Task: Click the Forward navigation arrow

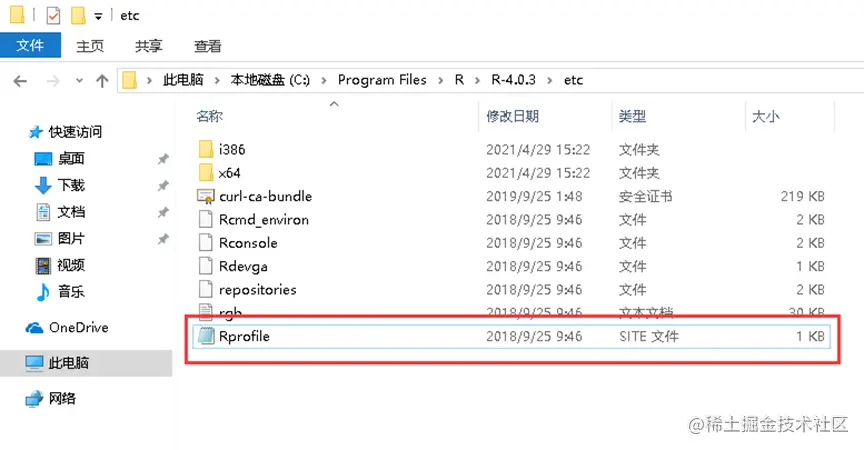Action: (53, 81)
